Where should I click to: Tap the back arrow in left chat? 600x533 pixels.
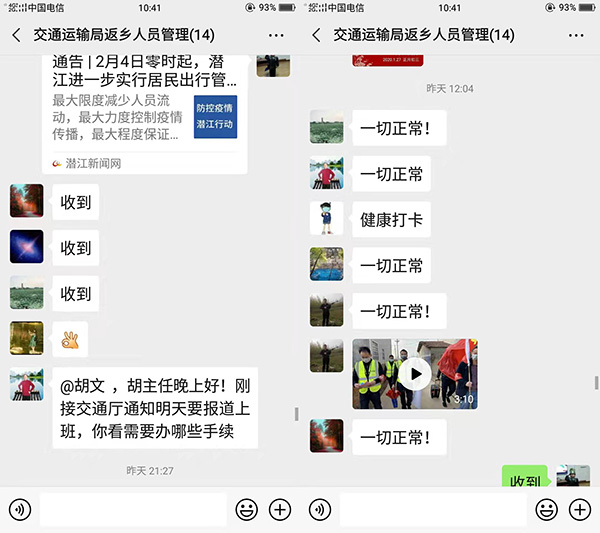click(x=16, y=35)
